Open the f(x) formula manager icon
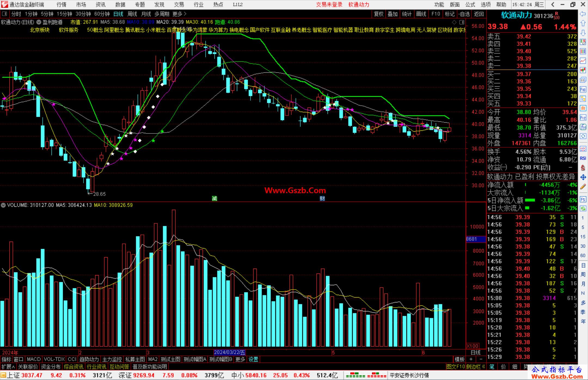 583,127
